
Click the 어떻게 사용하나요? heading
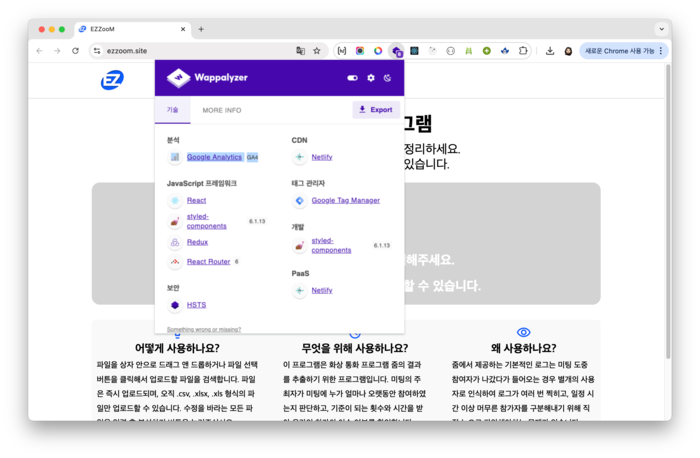[177, 348]
